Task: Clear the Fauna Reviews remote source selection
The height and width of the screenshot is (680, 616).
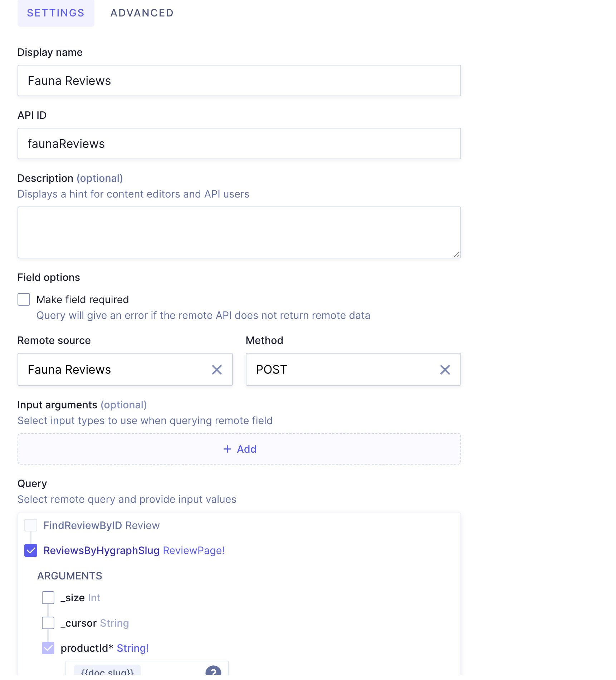Action: click(217, 369)
